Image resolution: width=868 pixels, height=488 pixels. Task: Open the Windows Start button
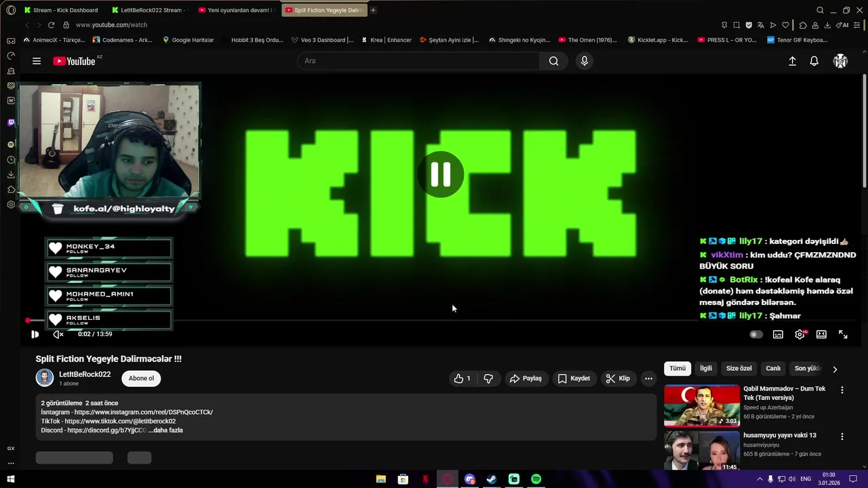click(10, 479)
